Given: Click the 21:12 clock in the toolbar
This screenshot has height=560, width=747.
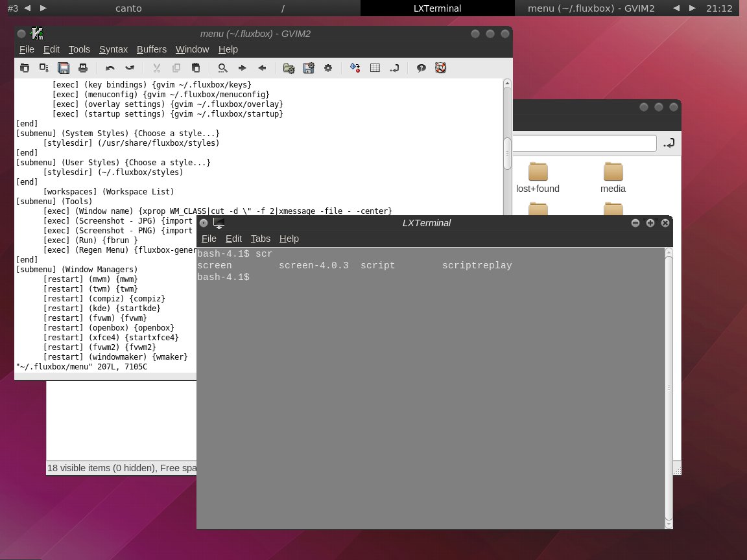Looking at the screenshot, I should coord(719,8).
